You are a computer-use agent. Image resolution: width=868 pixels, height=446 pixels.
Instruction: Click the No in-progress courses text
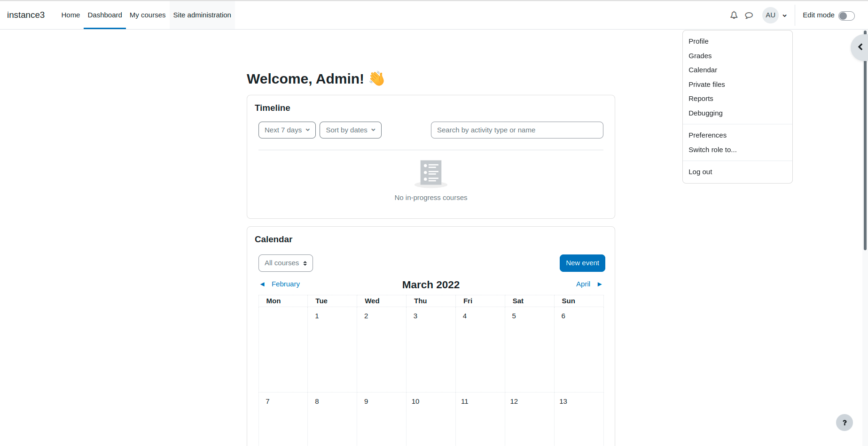(431, 198)
